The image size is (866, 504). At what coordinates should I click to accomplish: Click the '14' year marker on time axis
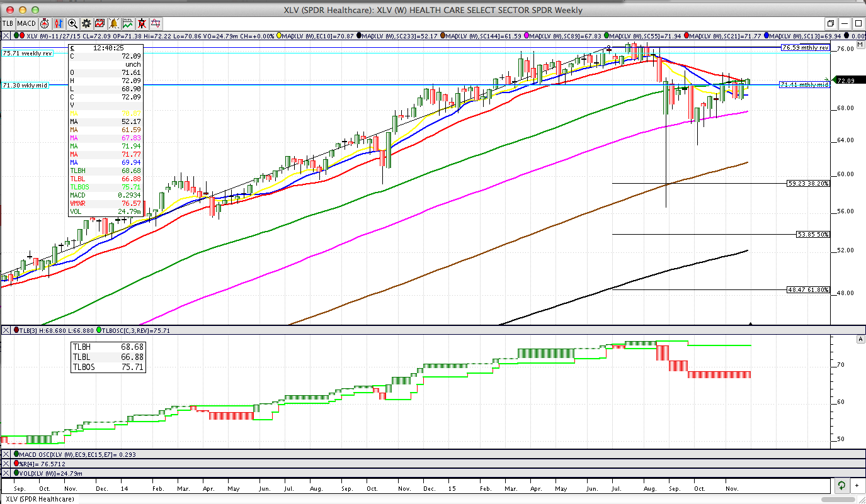(125, 488)
